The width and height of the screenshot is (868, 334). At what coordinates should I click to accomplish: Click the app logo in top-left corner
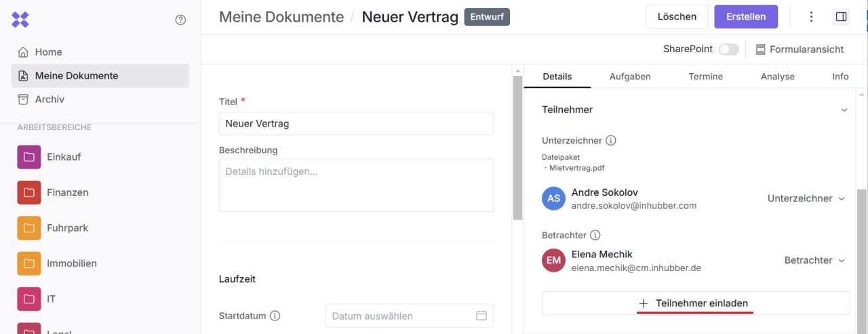(20, 20)
